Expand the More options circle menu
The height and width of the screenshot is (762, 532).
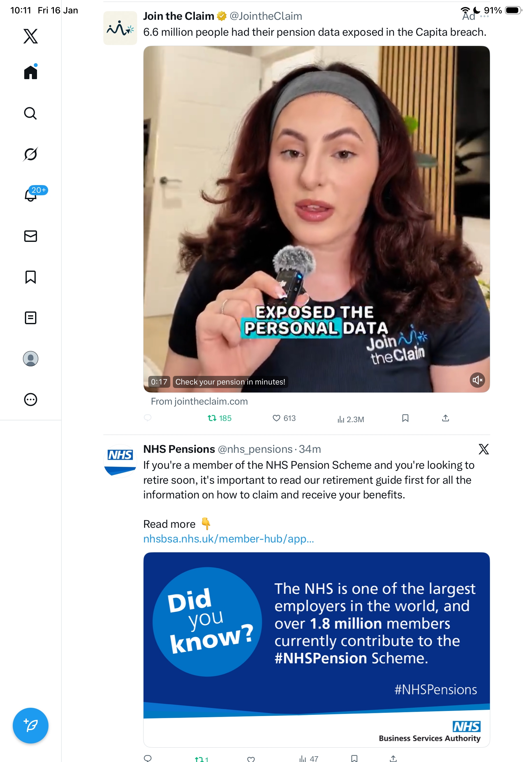click(x=31, y=399)
